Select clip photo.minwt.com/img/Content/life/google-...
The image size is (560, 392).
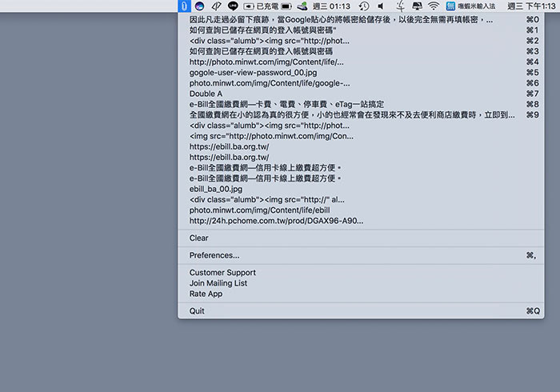tap(361, 83)
